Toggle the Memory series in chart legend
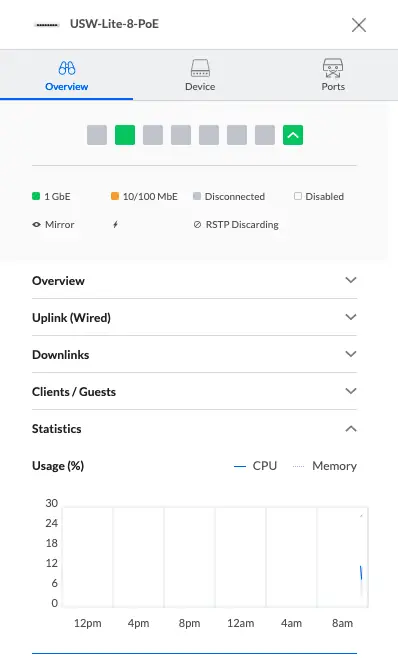 [x=325, y=466]
